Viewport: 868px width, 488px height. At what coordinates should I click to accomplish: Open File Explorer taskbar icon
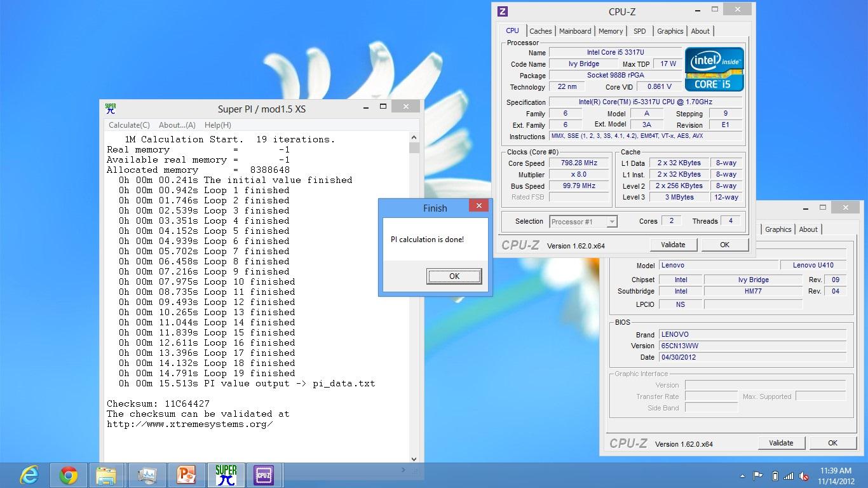pos(106,475)
